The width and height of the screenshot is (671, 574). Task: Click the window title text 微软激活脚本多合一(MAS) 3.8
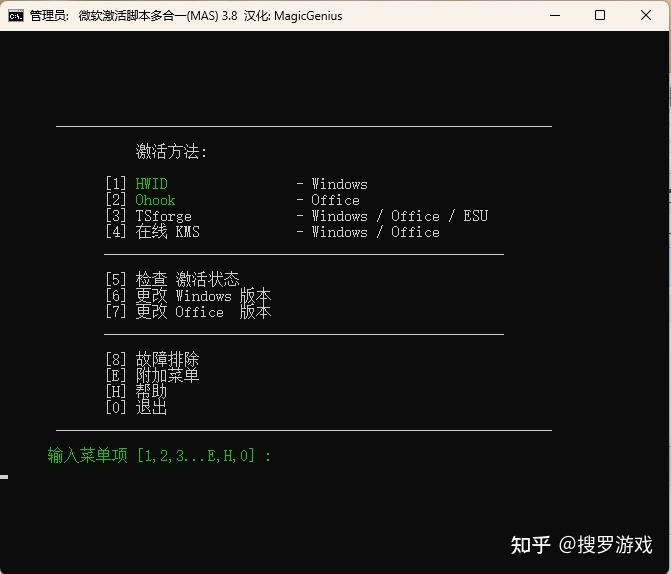(158, 16)
